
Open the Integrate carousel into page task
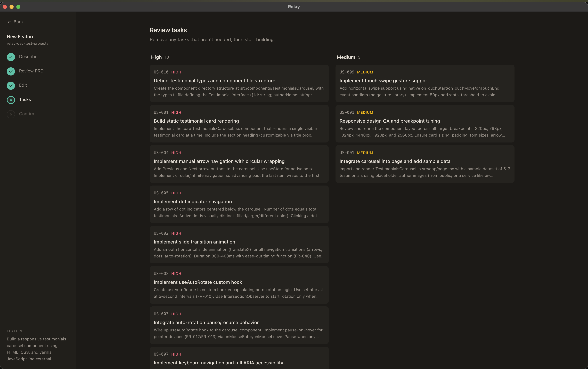[425, 164]
